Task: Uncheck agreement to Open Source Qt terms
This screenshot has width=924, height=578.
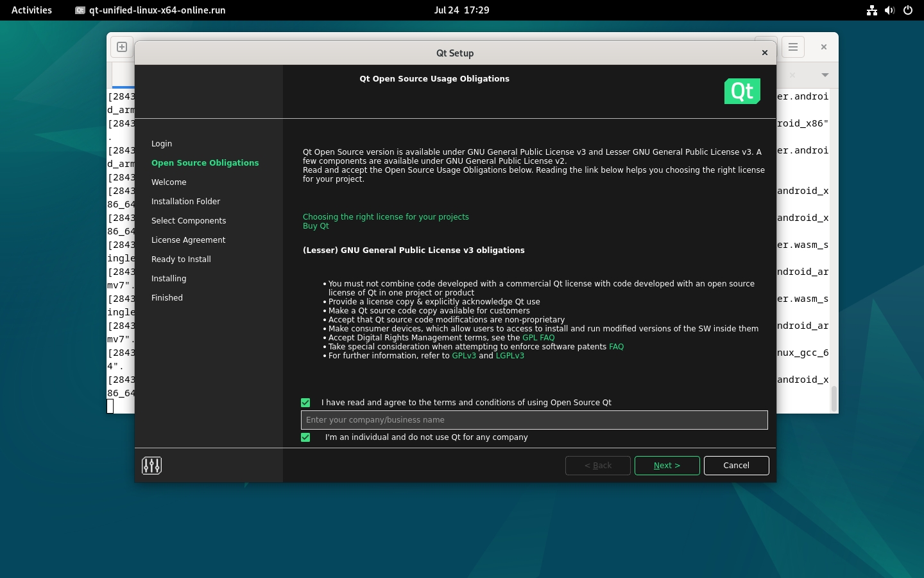Action: (x=305, y=403)
